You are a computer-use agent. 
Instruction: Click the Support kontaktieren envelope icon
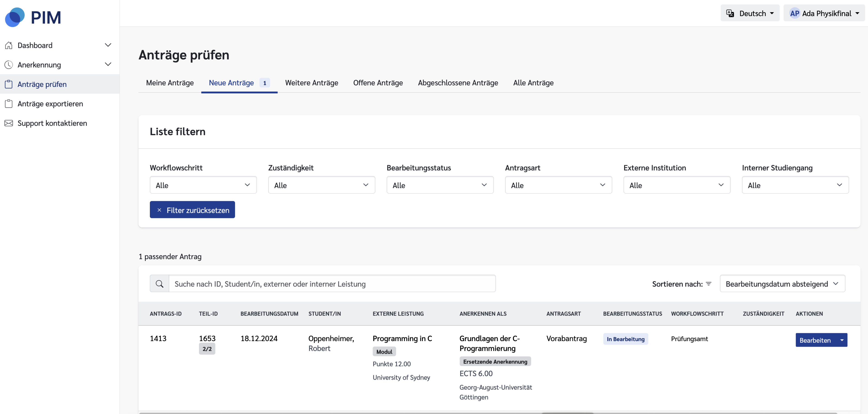click(x=9, y=123)
